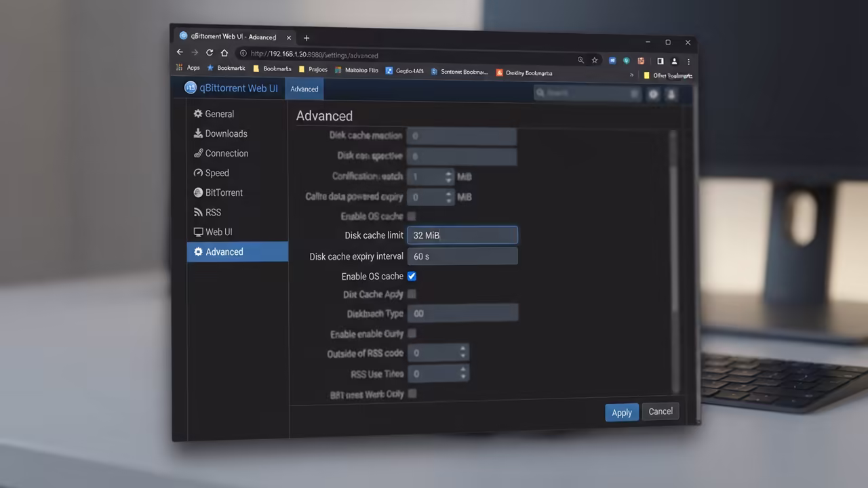Open the "Prajoes" bookmark folder
The image size is (868, 488).
[x=313, y=69]
